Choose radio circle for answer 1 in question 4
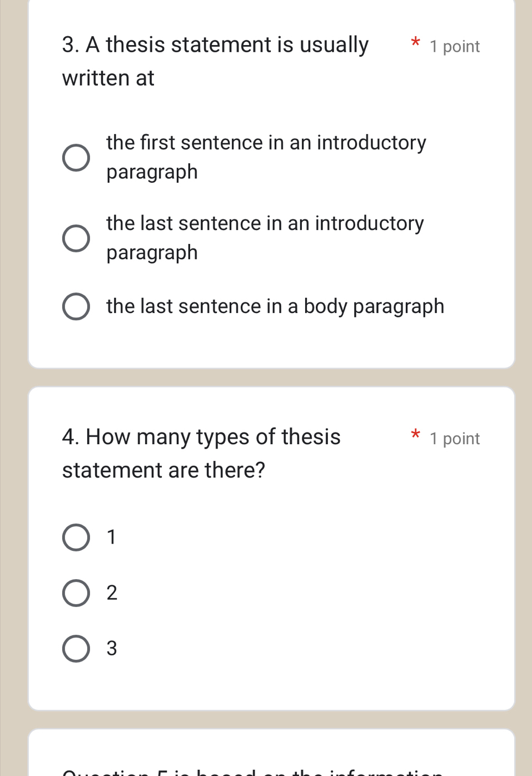 point(76,538)
